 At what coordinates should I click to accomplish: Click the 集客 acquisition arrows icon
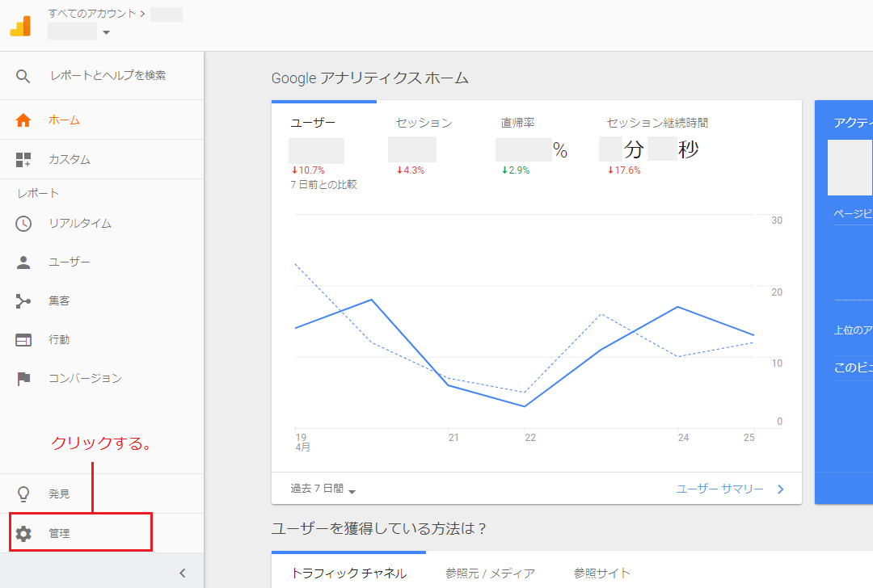point(23,301)
